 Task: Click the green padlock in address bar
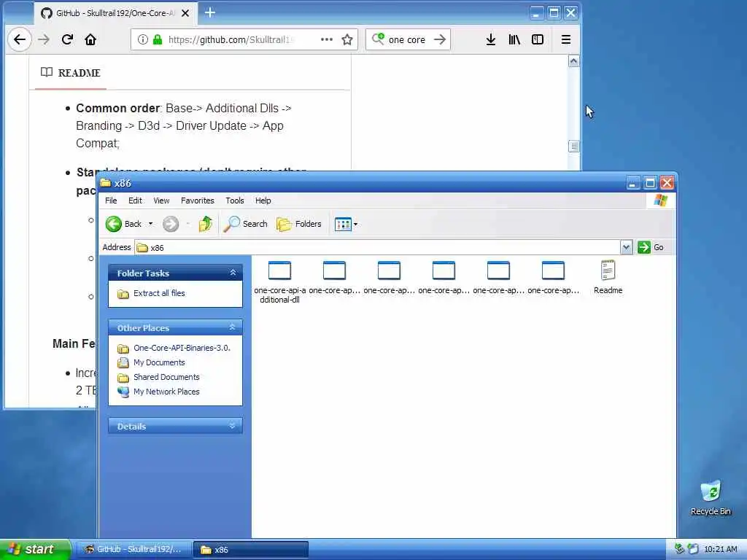tap(158, 39)
